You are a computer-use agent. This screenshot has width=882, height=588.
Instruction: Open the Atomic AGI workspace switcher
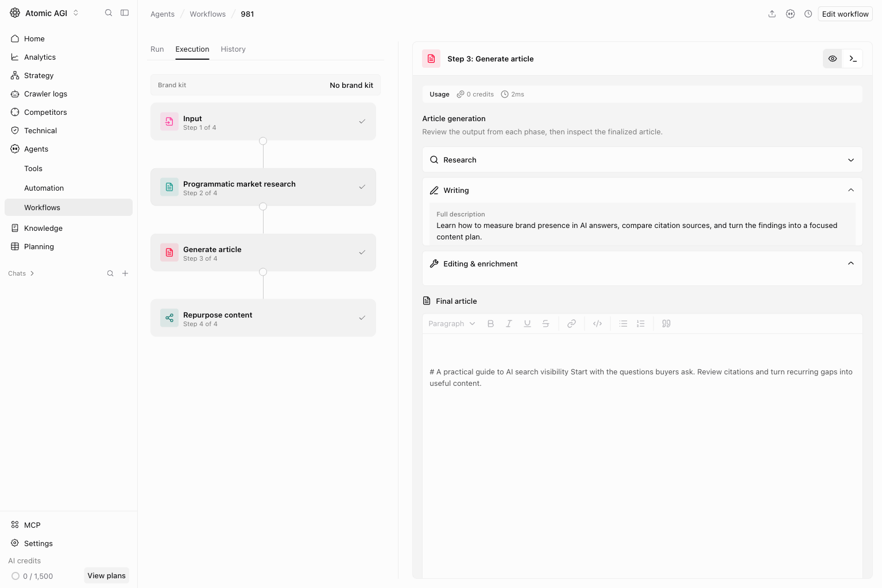[x=45, y=13]
